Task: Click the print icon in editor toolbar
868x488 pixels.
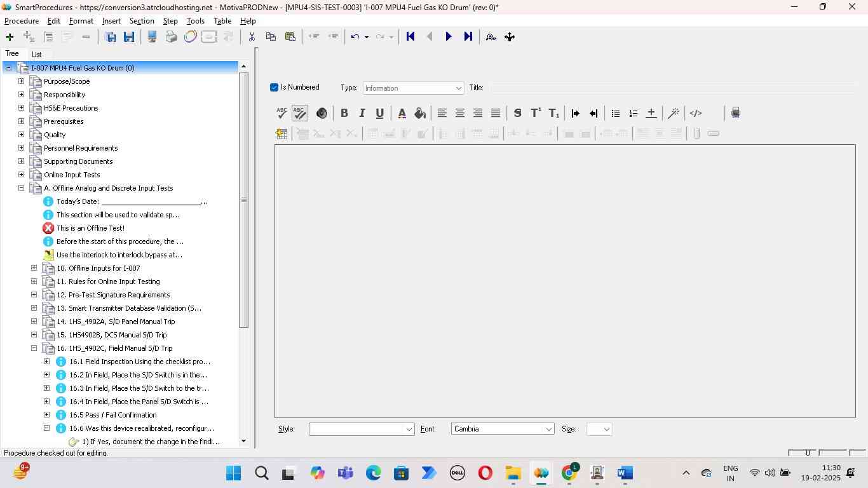Action: coord(735,113)
